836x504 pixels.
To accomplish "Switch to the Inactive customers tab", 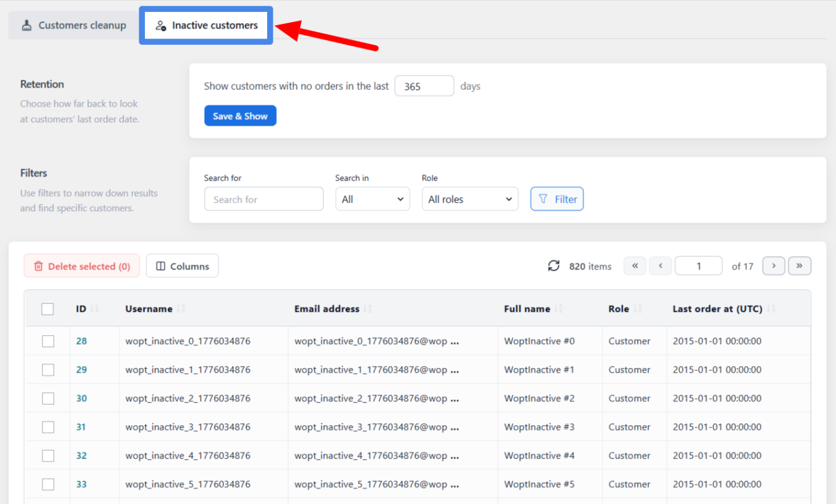I will point(206,25).
